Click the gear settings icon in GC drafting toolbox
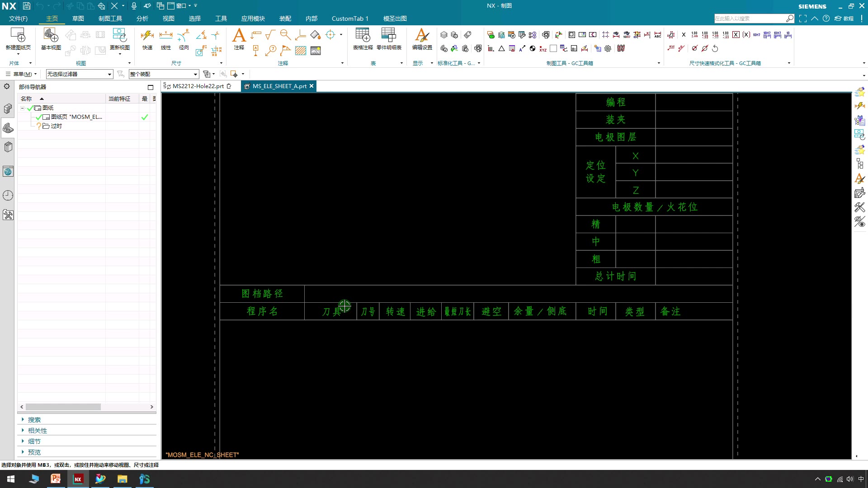 tap(608, 48)
